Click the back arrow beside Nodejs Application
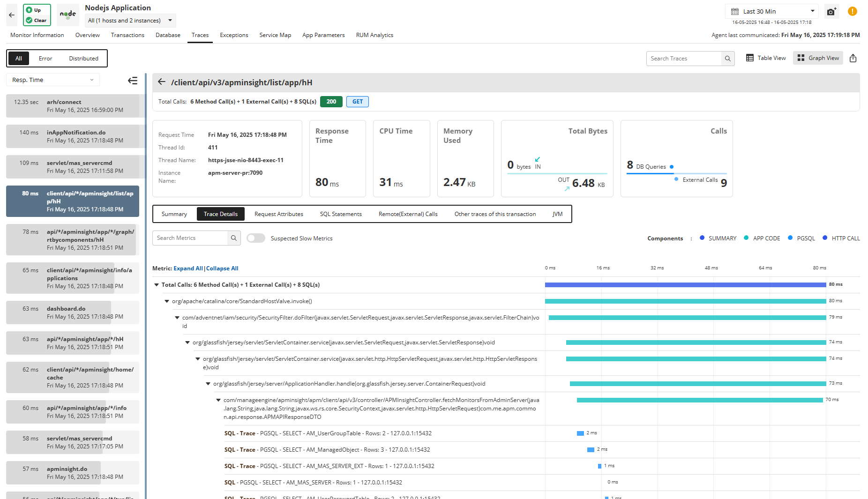Screen dimensions: 868x499 click(x=12, y=15)
